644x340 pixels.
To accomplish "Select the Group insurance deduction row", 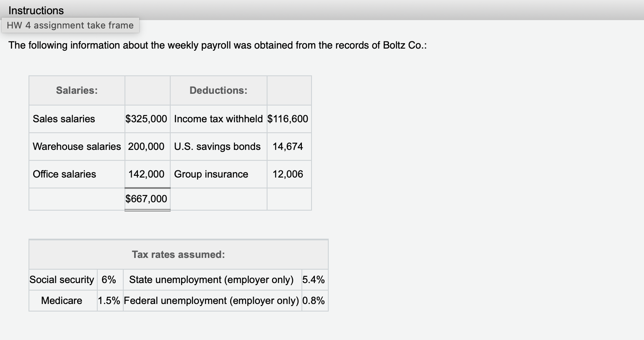I will pos(211,174).
